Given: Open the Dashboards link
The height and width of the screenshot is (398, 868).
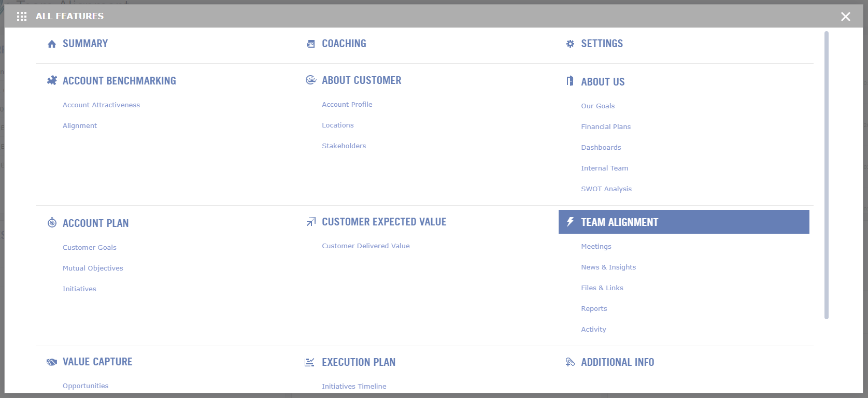Looking at the screenshot, I should [x=601, y=147].
